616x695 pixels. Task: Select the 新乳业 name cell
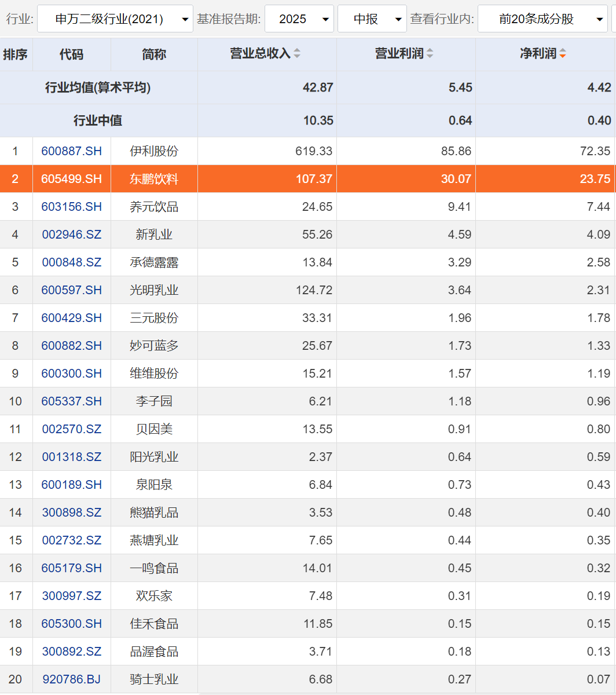[x=154, y=235]
